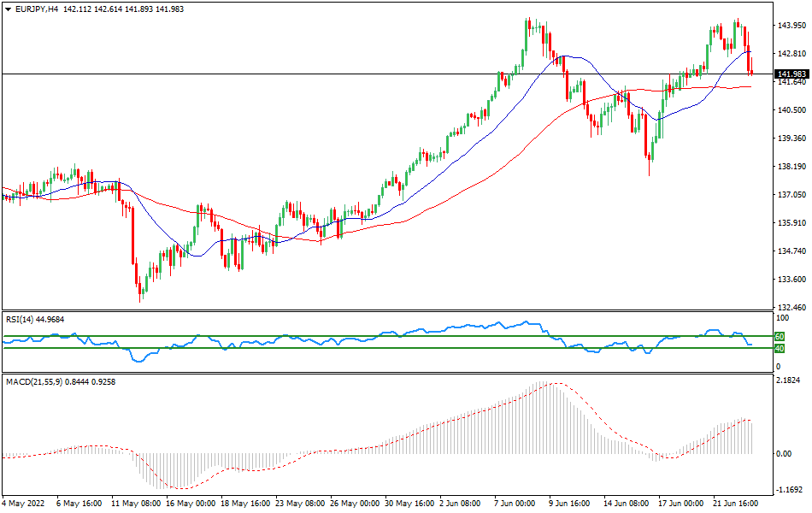Click the MACD 0.00 scale label
This screenshot has height=513, width=812.
[x=785, y=453]
